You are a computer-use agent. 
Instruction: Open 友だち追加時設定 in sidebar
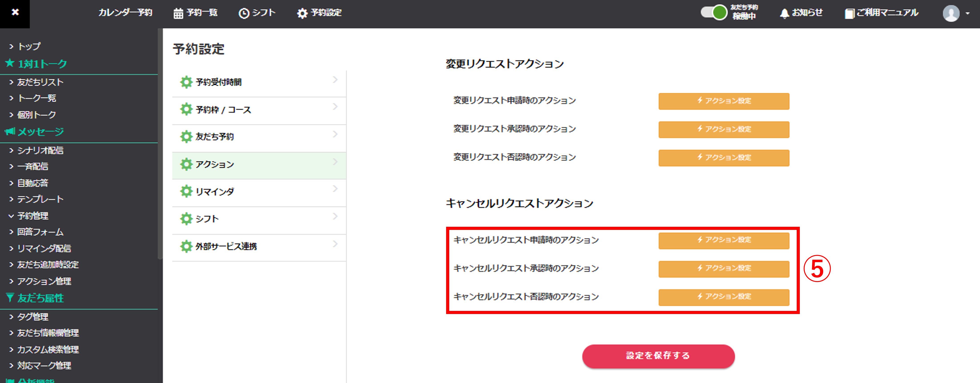tap(48, 264)
